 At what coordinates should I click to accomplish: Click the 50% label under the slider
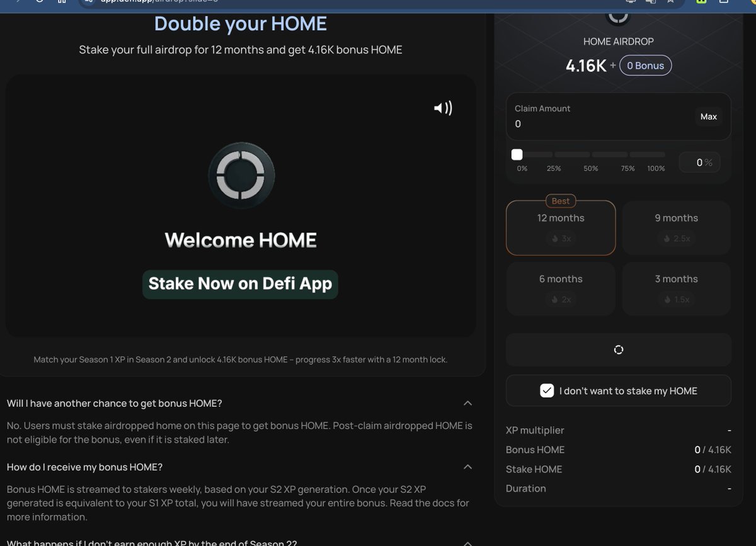tap(591, 169)
